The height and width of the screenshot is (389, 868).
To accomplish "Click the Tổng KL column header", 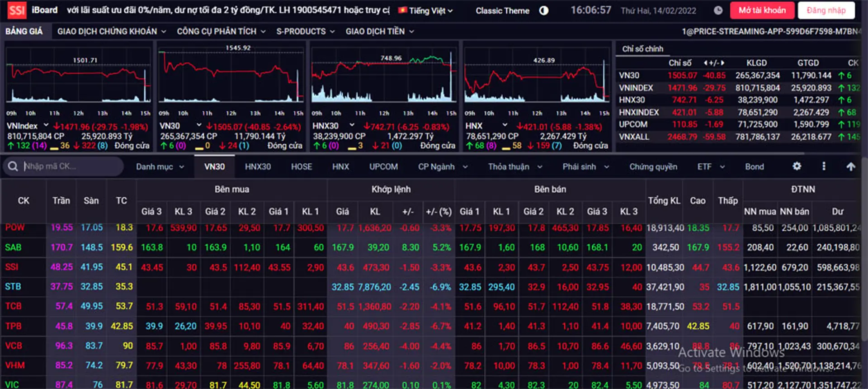I will 664,201.
